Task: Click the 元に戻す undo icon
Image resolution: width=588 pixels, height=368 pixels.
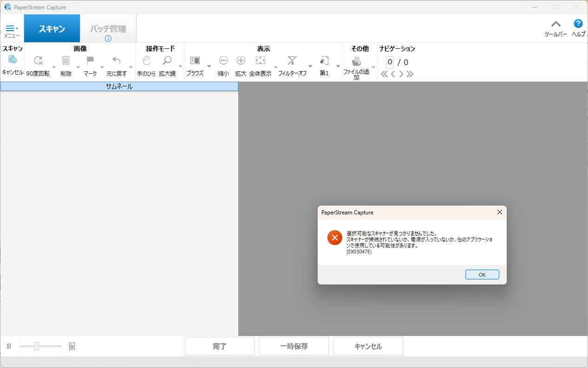Action: click(117, 61)
